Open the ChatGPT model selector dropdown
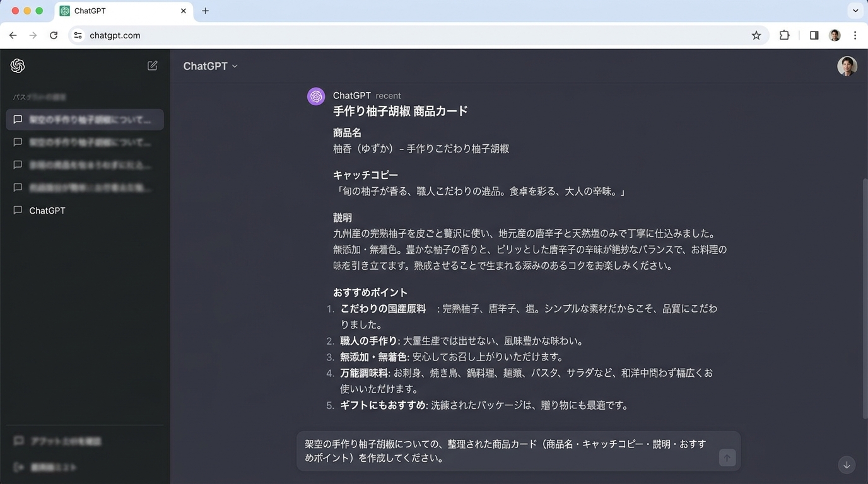Image resolution: width=868 pixels, height=484 pixels. (x=210, y=66)
